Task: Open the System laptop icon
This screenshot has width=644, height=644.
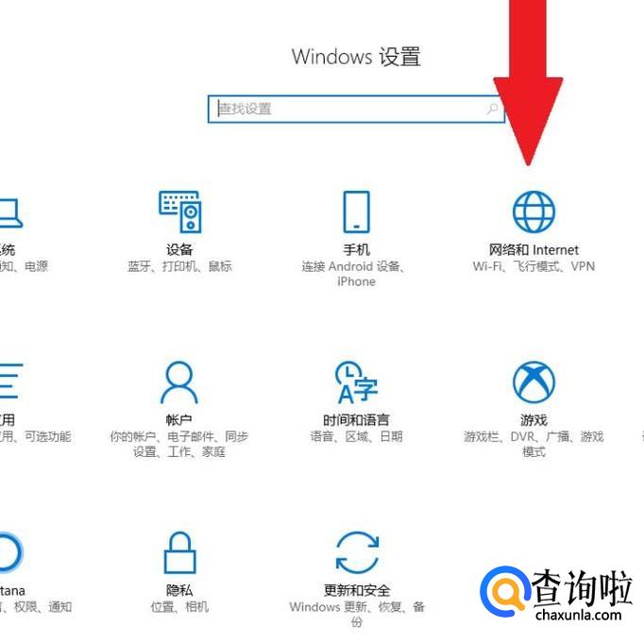Action: (x=10, y=212)
